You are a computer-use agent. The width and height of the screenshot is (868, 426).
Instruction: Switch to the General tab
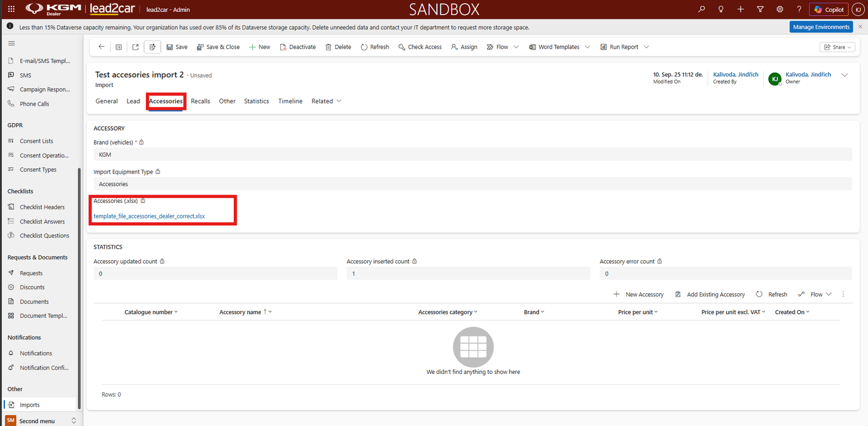click(x=106, y=101)
